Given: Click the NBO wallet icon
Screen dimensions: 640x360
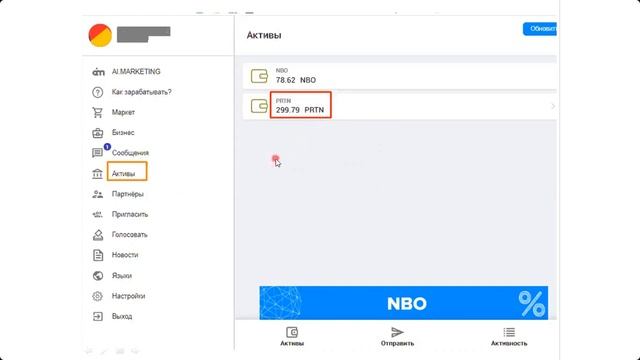Looking at the screenshot, I should pos(259,76).
